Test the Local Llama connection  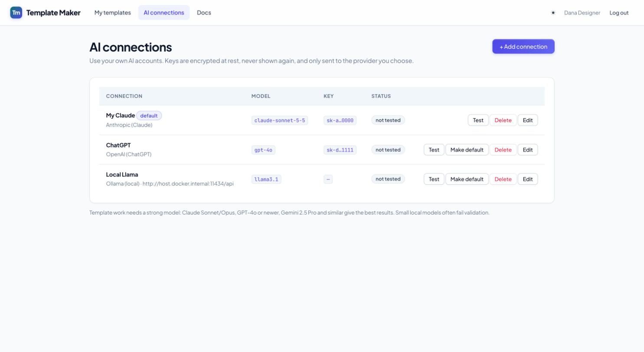[x=434, y=179]
